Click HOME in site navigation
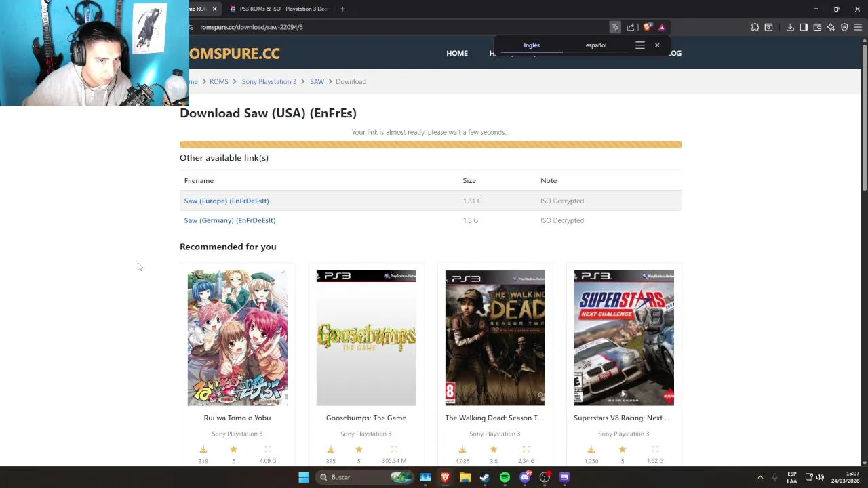 coord(457,53)
